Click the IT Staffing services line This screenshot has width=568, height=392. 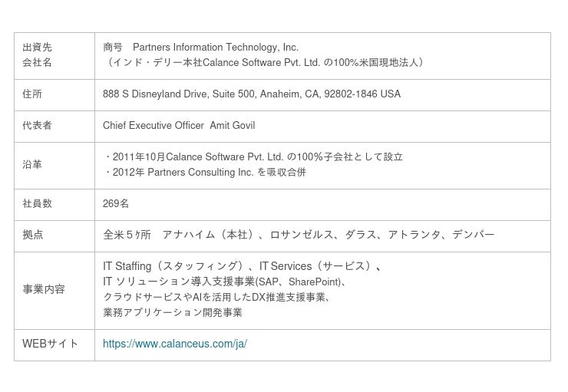tap(242, 266)
